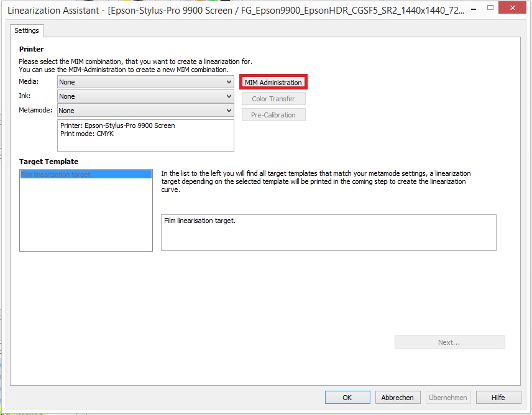
Task: Click the Metamode dropdown arrow
Action: pyautogui.click(x=228, y=110)
